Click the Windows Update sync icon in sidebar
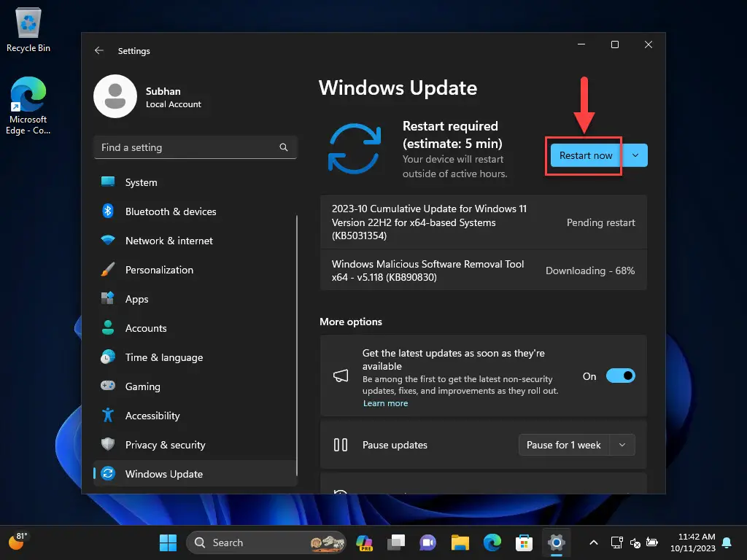This screenshot has width=747, height=560. [108, 473]
